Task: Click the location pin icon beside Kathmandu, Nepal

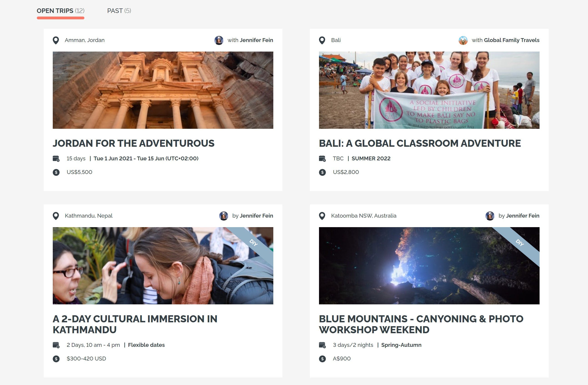Action: coord(56,216)
